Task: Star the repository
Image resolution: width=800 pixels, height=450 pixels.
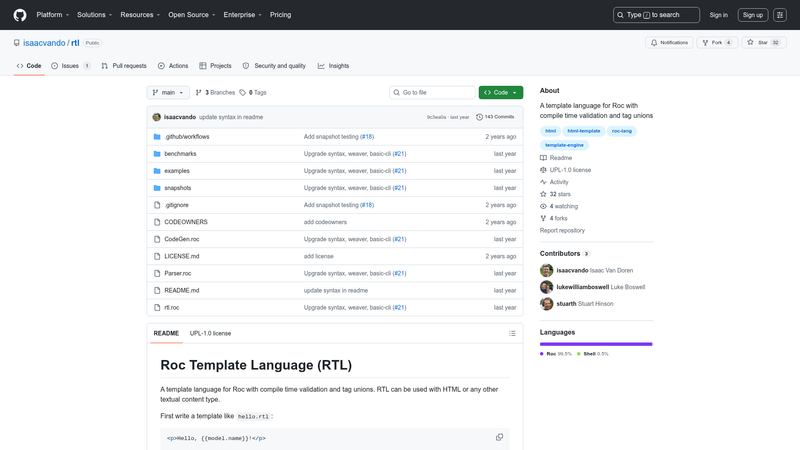Action: point(764,43)
